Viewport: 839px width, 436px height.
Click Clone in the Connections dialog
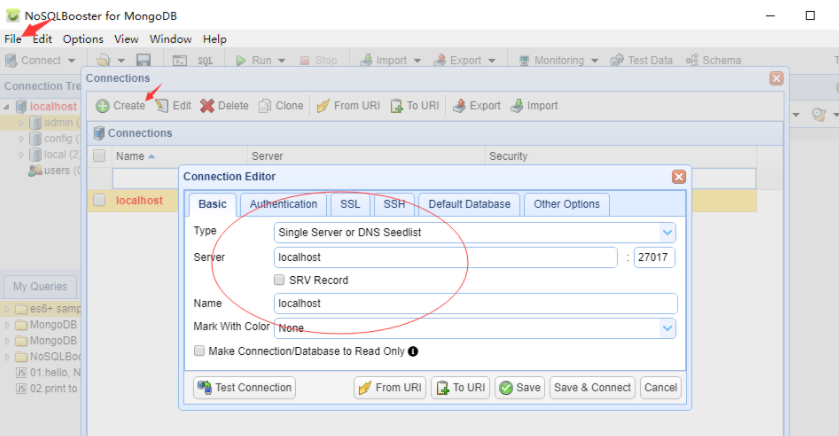tap(281, 106)
